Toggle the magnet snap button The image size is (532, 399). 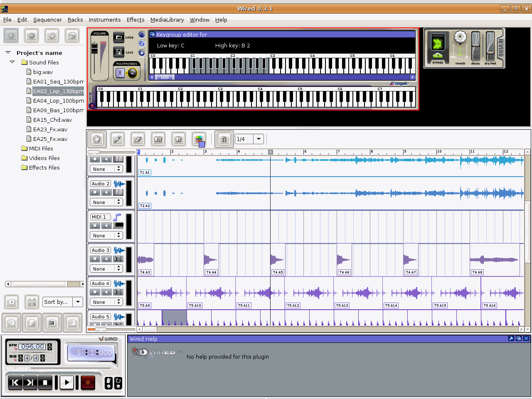(224, 139)
